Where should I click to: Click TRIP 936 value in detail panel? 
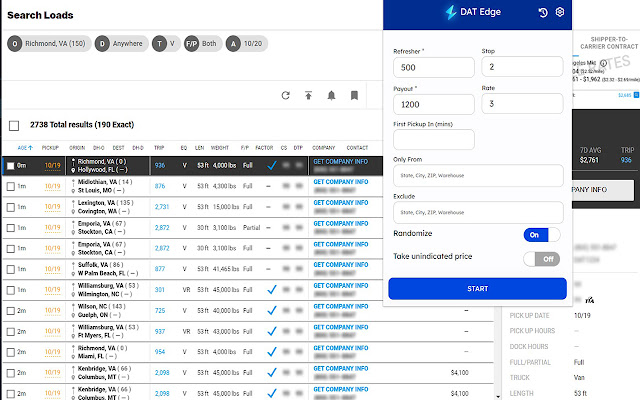coord(626,160)
